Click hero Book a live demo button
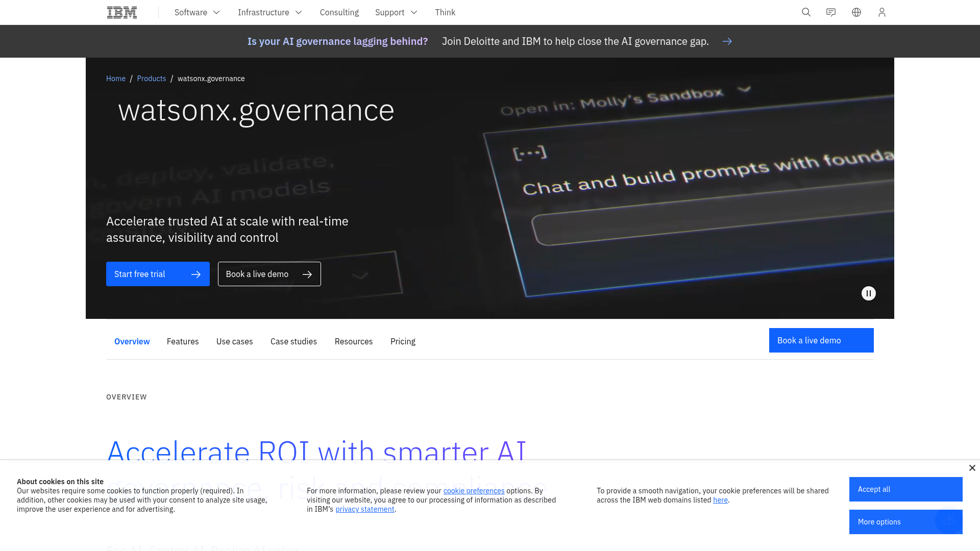Image resolution: width=980 pixels, height=551 pixels. [269, 274]
